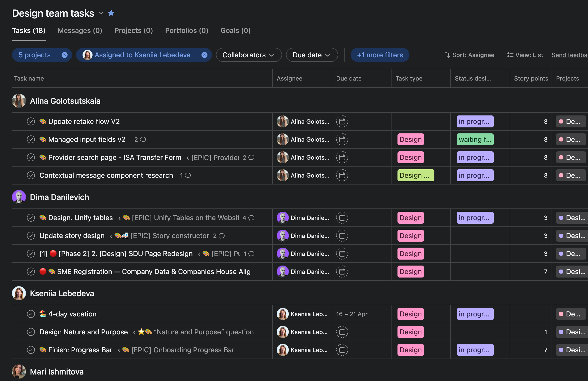Screen dimensions: 588x381
Task: Click avatar icon in Assigned to filter chip
Action: (x=88, y=55)
